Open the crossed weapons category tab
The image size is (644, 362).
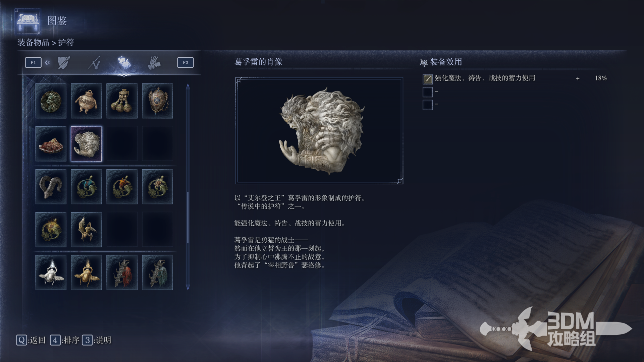[x=94, y=63]
